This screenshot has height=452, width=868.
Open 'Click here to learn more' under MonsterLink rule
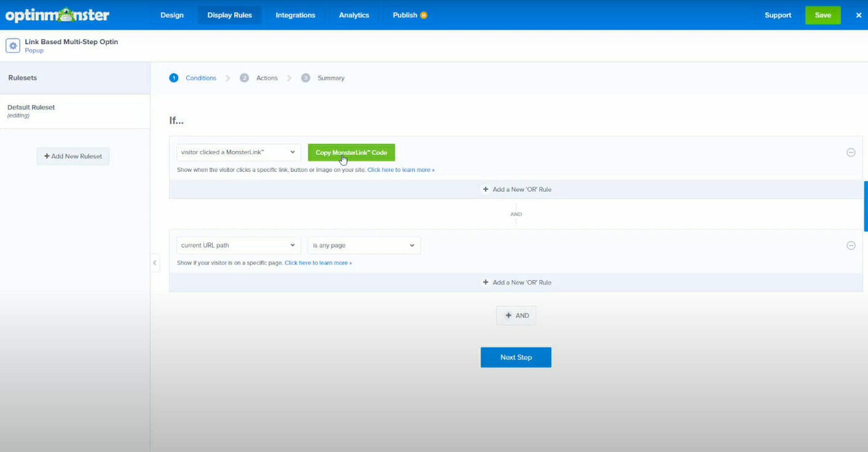point(401,170)
